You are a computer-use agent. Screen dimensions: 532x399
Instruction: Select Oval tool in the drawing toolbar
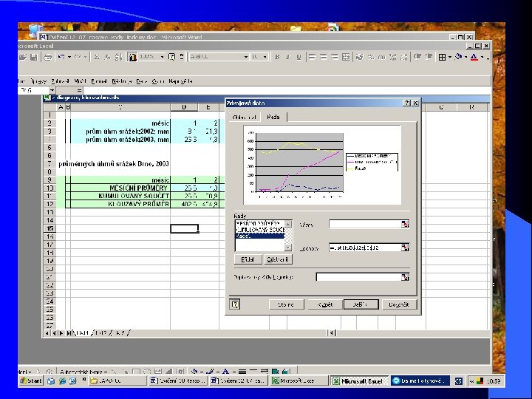point(147,372)
